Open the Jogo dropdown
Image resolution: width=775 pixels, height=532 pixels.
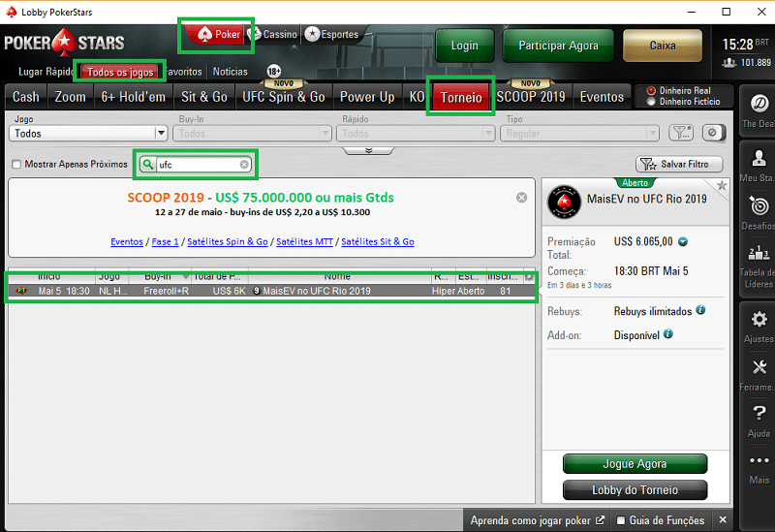coord(88,133)
